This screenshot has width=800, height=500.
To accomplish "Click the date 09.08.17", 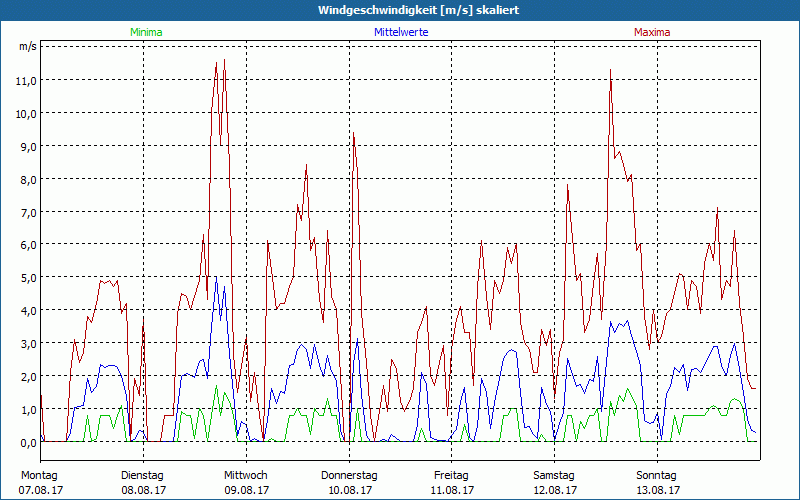I will [x=246, y=490].
